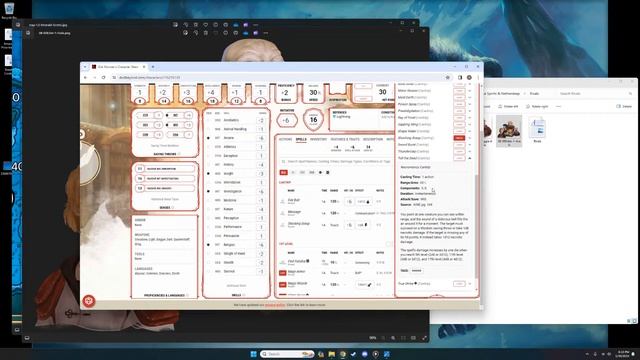Click Rotate right in File Explorer

pos(537,107)
